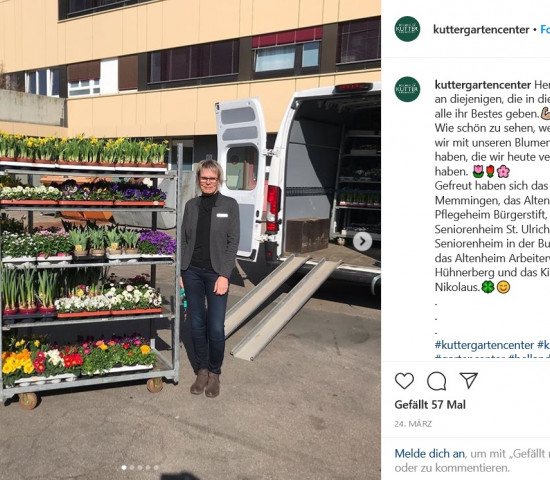Image resolution: width=550 pixels, height=480 pixels.
Task: Share the post with the paper plane icon
Action: 469,380
